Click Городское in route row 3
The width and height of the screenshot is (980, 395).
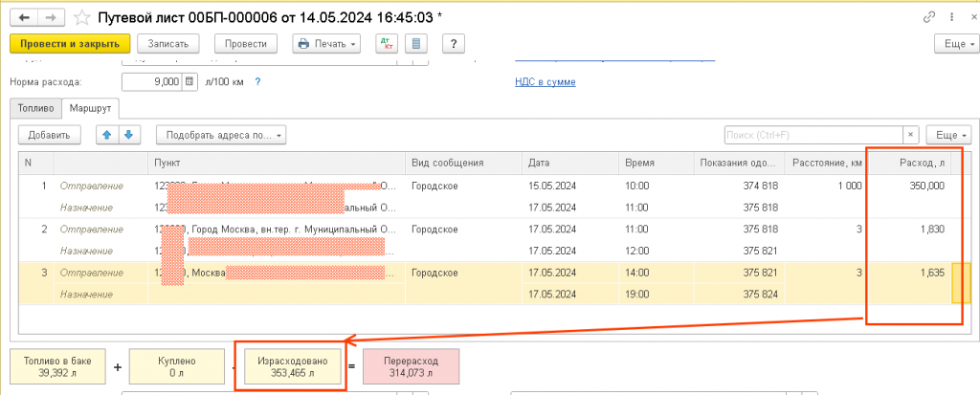pos(434,274)
